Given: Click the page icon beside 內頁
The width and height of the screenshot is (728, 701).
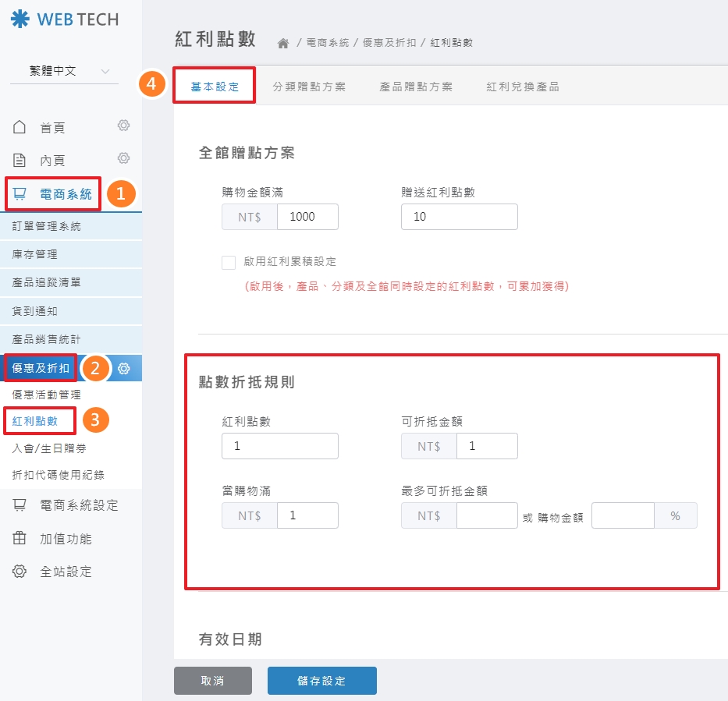Looking at the screenshot, I should coord(20,158).
